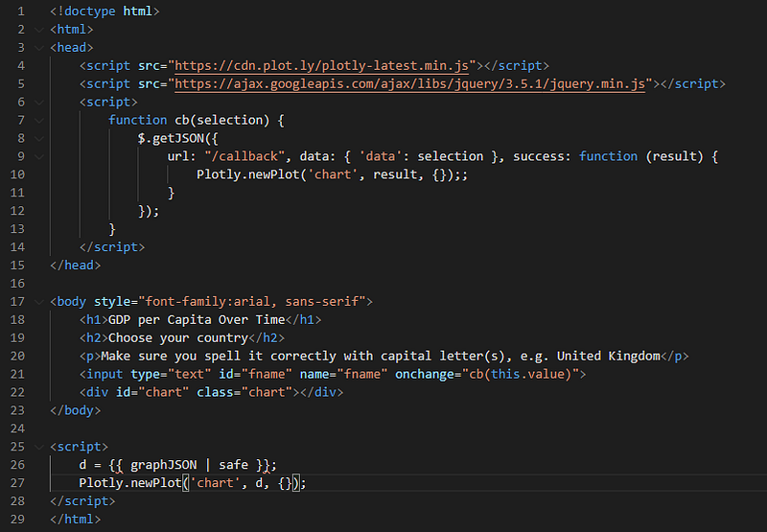Viewport: 767px width, 532px height.
Task: Collapse the head section fold arrow
Action: (x=39, y=48)
